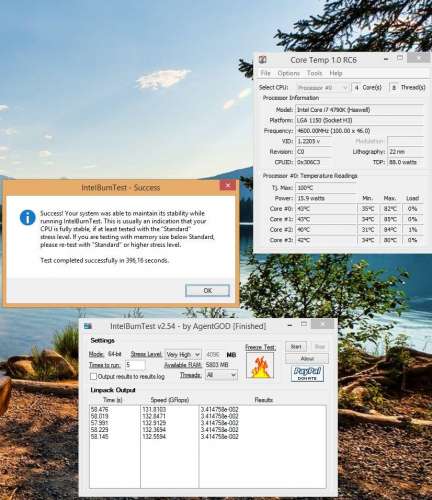Enable Output results to results.log checkbox
This screenshot has width=432, height=500.
93,376
